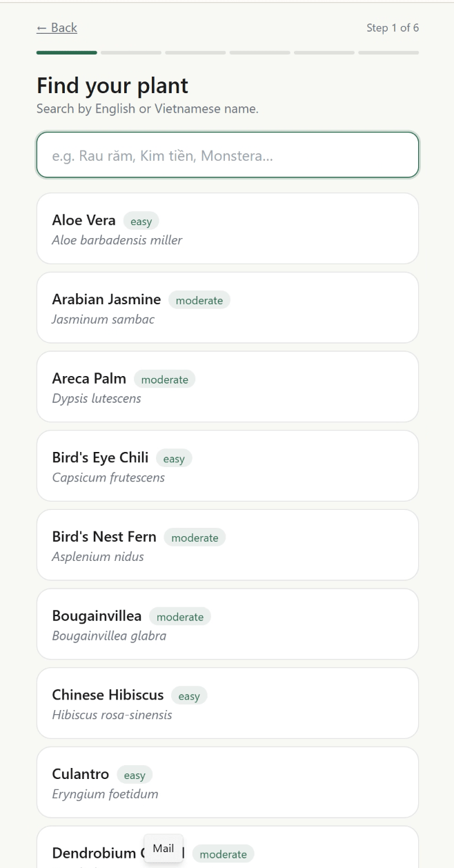This screenshot has height=868, width=454.
Task: Click the moderate badge on Bougainvillea
Action: tap(180, 617)
